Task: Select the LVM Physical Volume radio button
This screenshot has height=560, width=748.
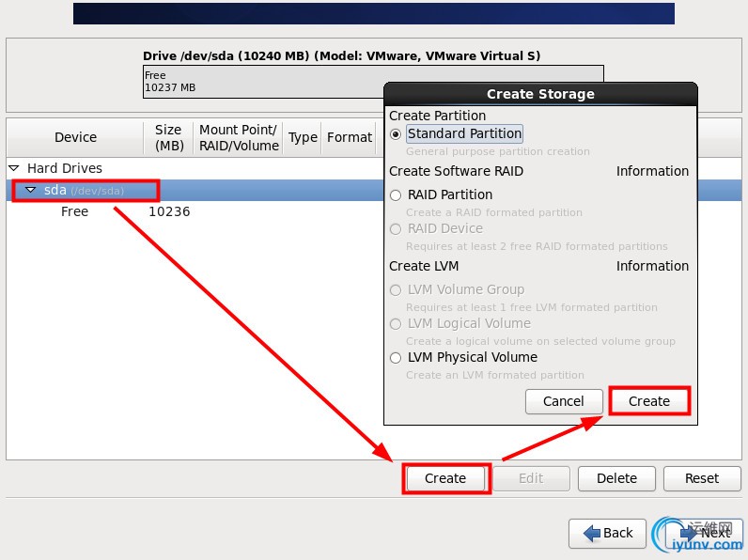Action: [x=396, y=358]
